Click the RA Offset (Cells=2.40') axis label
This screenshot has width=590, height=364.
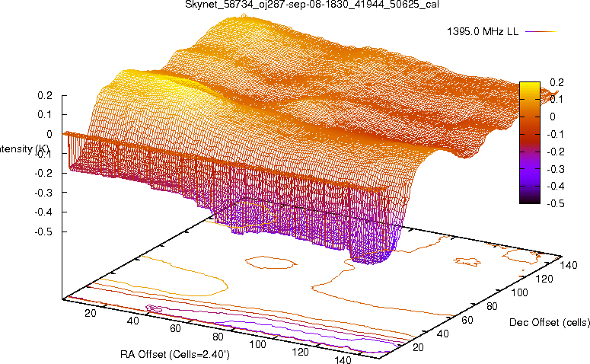175,355
